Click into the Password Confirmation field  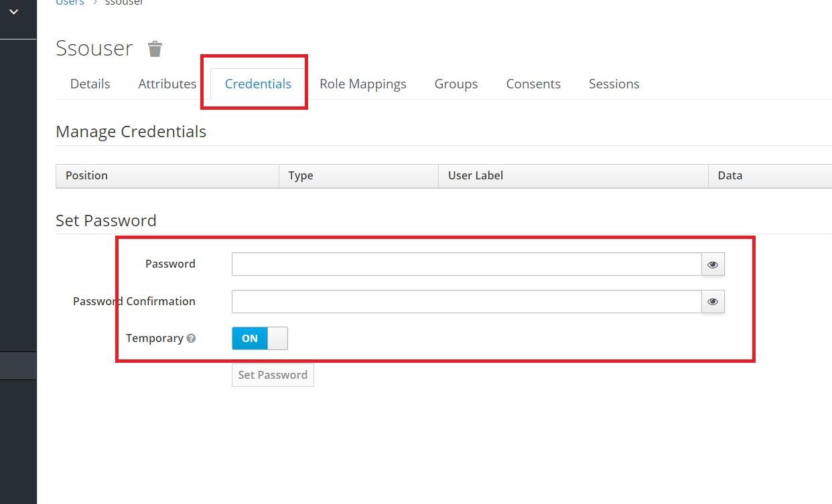(466, 302)
